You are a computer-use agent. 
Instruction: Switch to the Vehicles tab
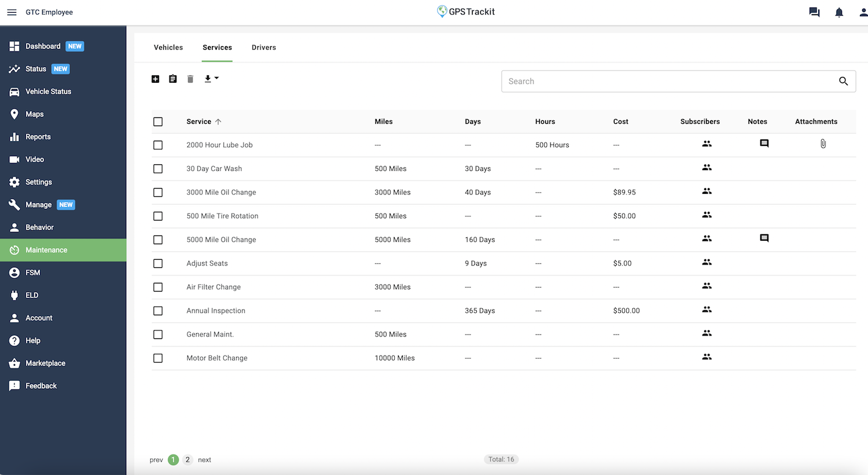coord(168,47)
